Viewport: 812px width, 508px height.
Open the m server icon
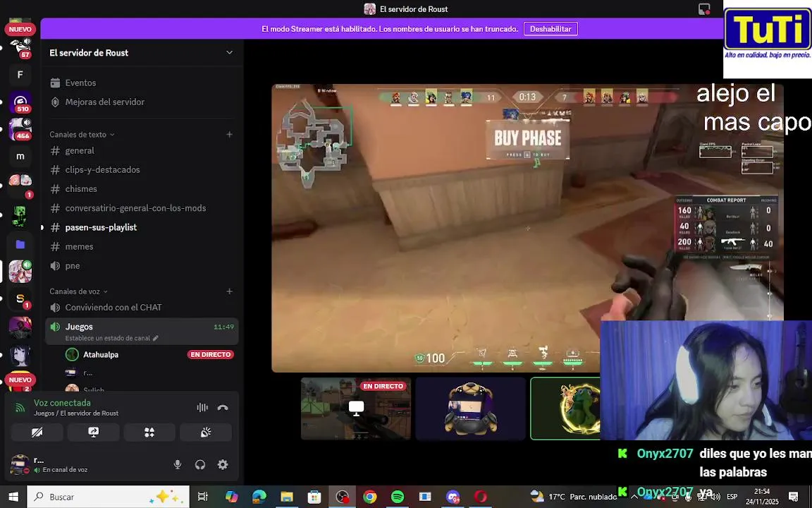pyautogui.click(x=20, y=156)
